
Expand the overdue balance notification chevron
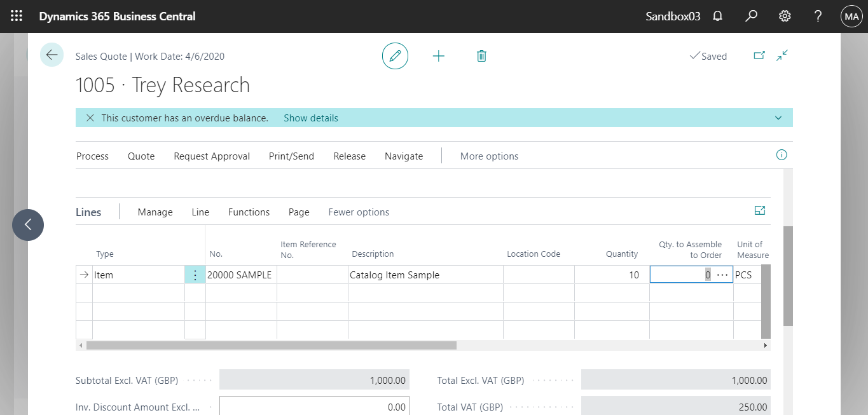(778, 118)
